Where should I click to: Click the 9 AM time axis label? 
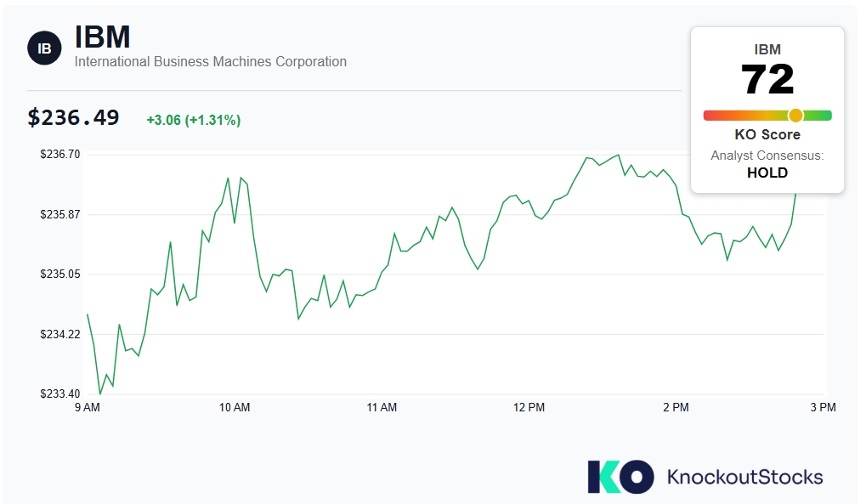click(88, 407)
